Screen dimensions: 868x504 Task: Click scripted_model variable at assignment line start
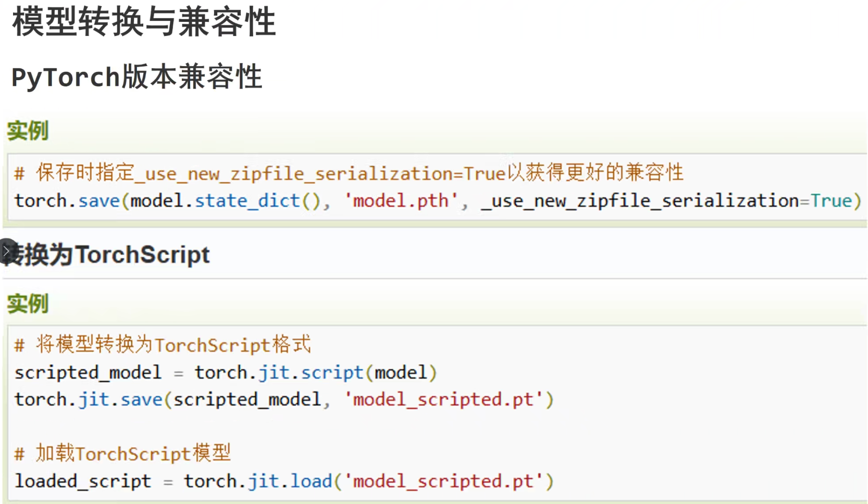[x=88, y=373]
